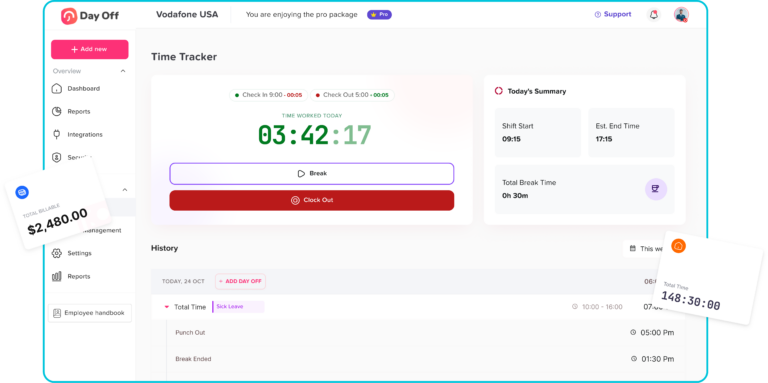Click the Security shield icon
Viewport: 768px width, 383px height.
point(57,157)
